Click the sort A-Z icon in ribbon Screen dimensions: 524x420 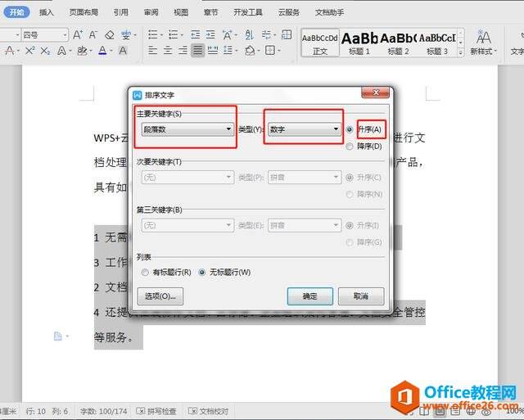[249, 34]
